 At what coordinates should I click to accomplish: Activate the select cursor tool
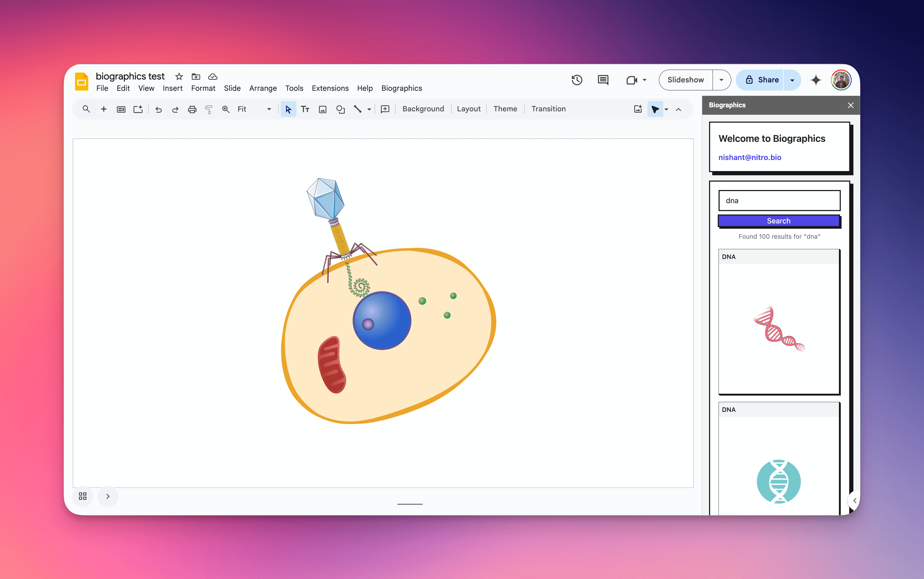point(289,109)
